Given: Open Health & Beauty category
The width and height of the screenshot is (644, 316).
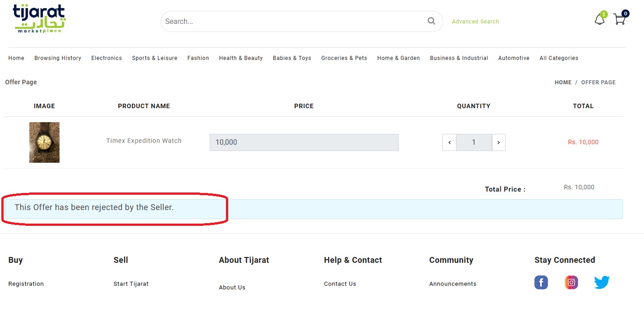Looking at the screenshot, I should pos(241,58).
